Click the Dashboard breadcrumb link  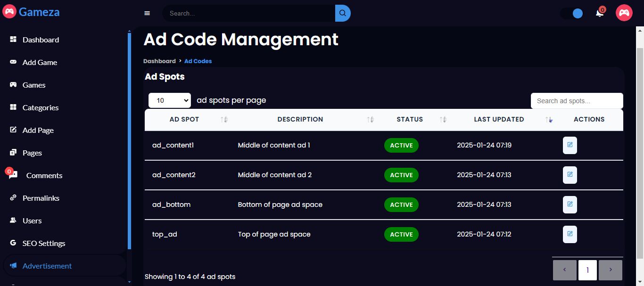click(159, 61)
